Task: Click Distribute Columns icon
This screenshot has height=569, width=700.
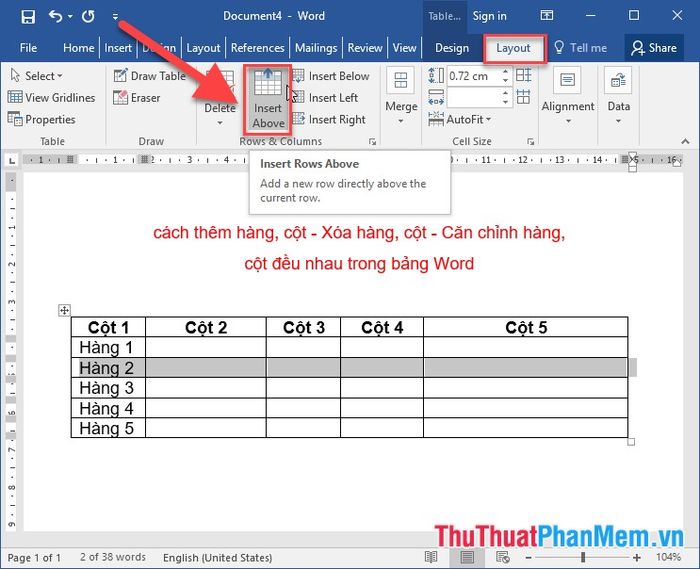Action: tap(524, 96)
